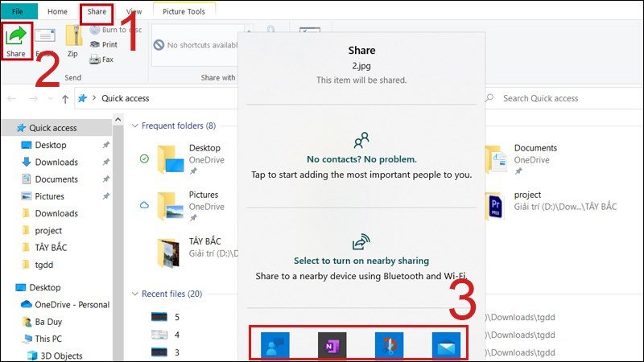Switch to the Home ribbon tab
Viewport: 644px width, 362px height.
click(x=57, y=11)
